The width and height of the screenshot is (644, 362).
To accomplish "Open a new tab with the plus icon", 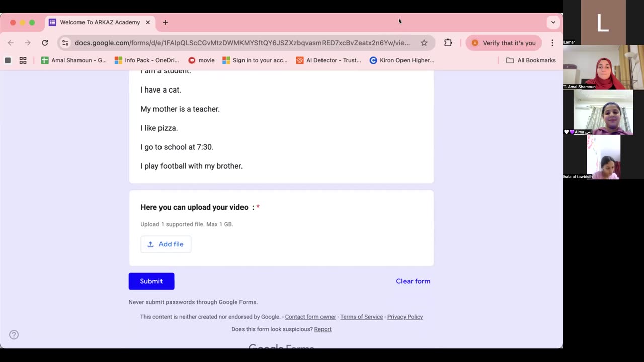I will click(165, 22).
